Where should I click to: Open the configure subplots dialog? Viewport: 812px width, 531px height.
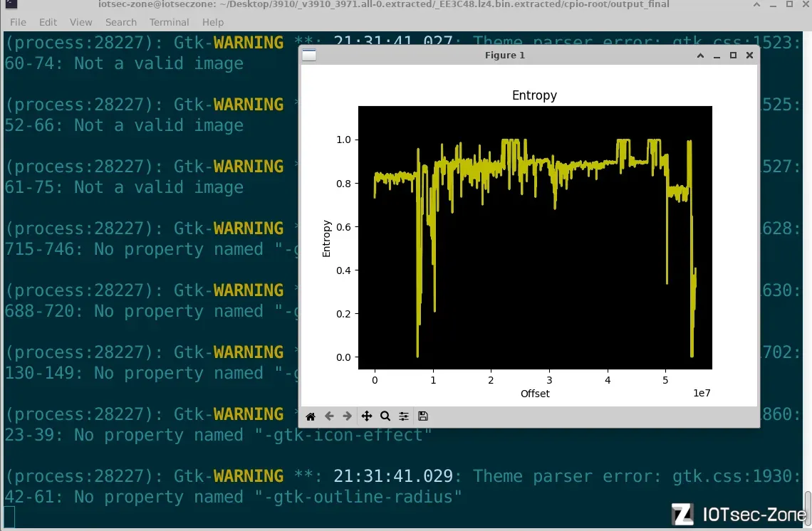coord(404,416)
